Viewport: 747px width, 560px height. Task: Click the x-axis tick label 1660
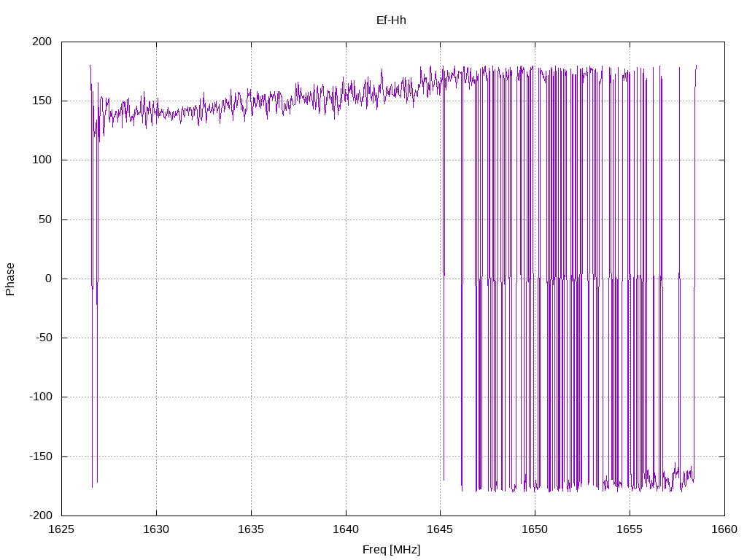click(724, 529)
